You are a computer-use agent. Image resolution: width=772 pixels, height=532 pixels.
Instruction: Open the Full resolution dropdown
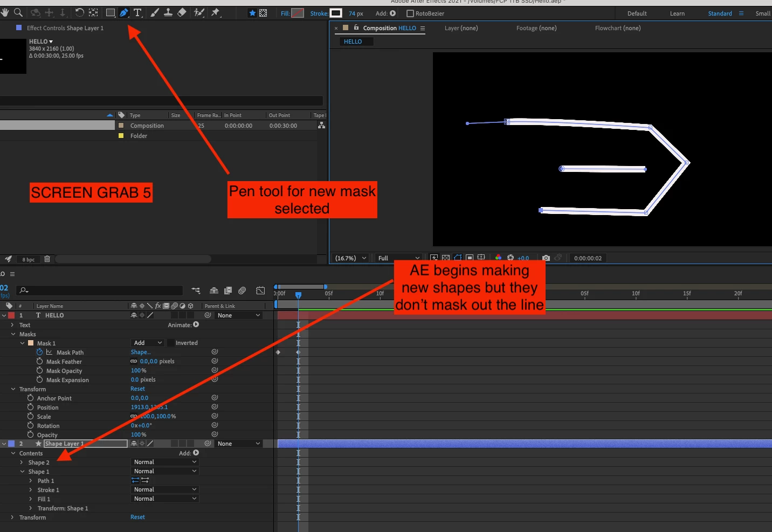point(399,258)
